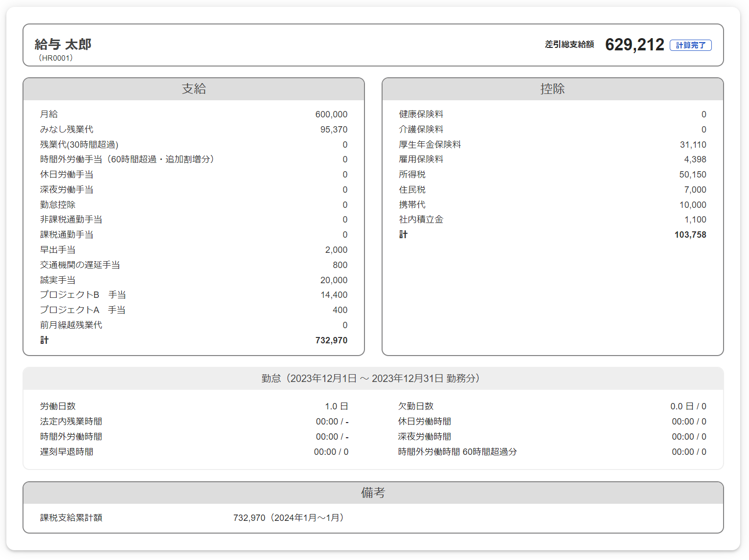The image size is (749, 560).
Task: Select the 厚生年金保険料 label
Action: click(430, 145)
